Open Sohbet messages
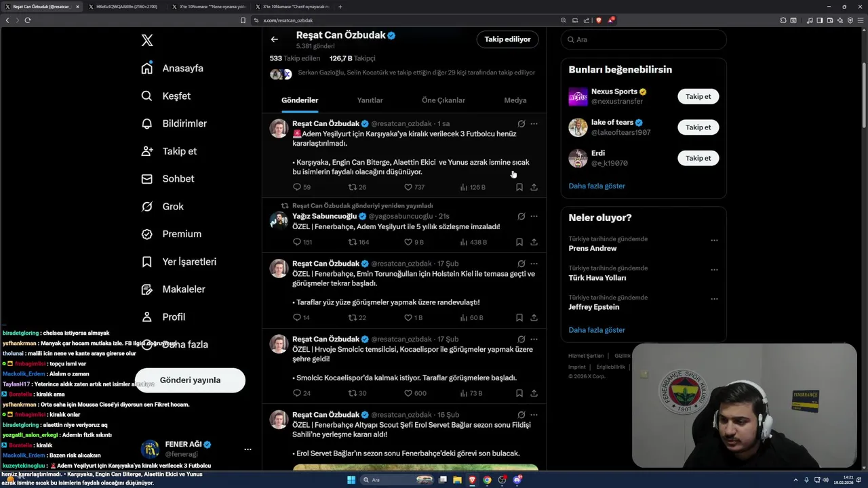The height and width of the screenshot is (488, 868). tap(167, 179)
